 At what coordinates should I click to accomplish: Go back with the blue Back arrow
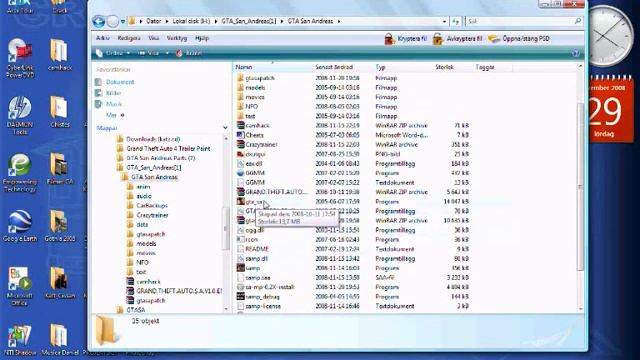(x=98, y=21)
